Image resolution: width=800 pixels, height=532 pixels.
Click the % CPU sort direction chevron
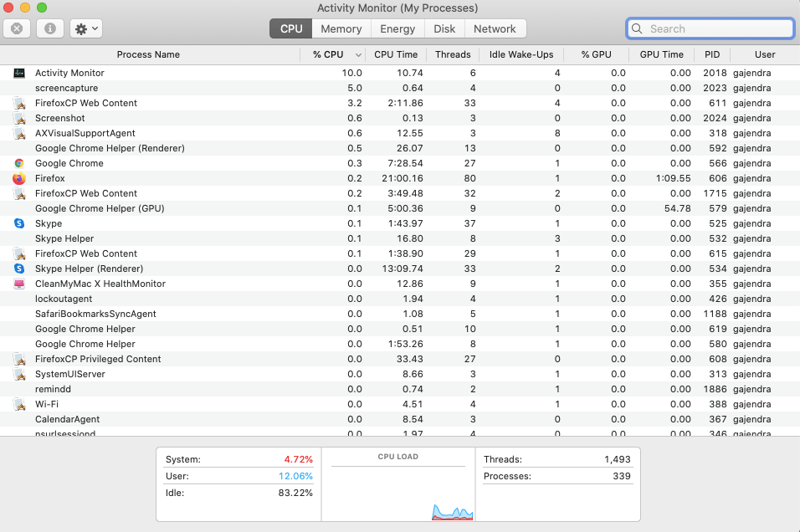point(358,54)
